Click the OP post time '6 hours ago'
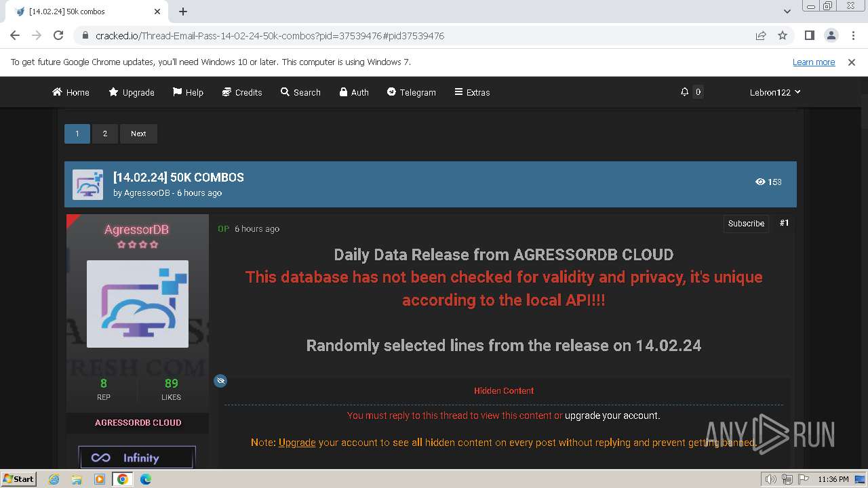The width and height of the screenshot is (868, 488). (257, 229)
